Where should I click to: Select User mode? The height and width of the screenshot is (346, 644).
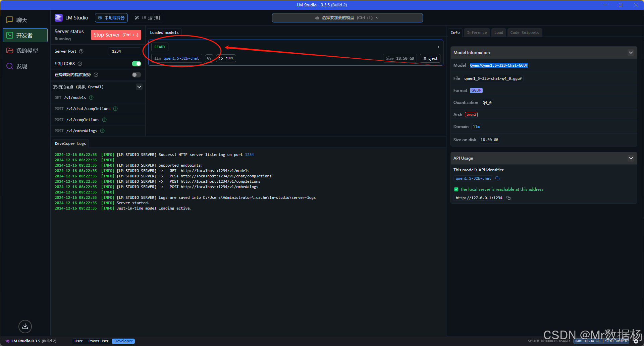pos(78,341)
